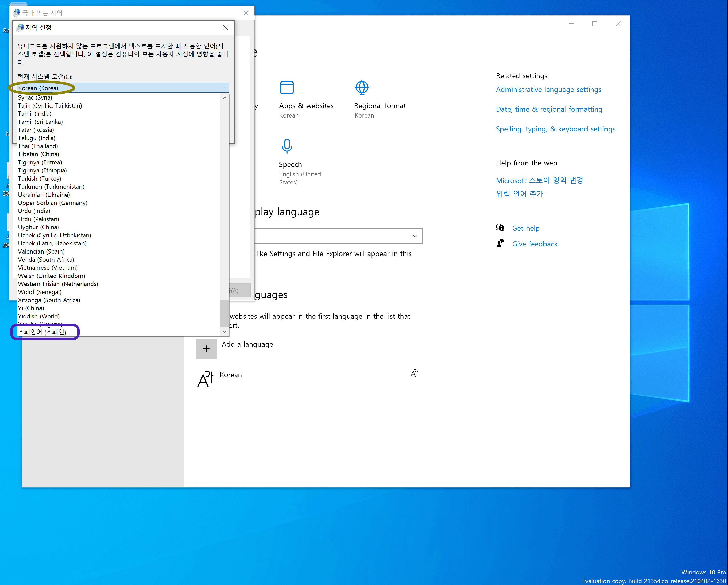The width and height of the screenshot is (728, 585).
Task: Select Vietnamese (Vietnam) from the locale list
Action: tap(48, 267)
